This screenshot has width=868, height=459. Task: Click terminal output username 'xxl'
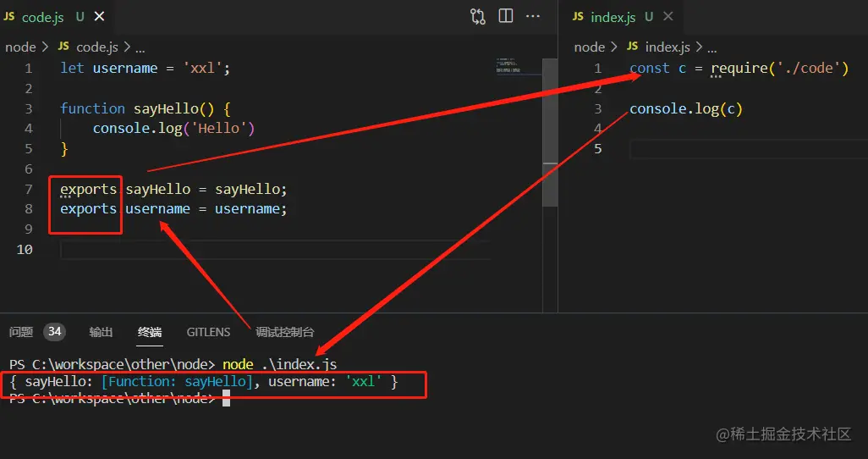click(363, 381)
